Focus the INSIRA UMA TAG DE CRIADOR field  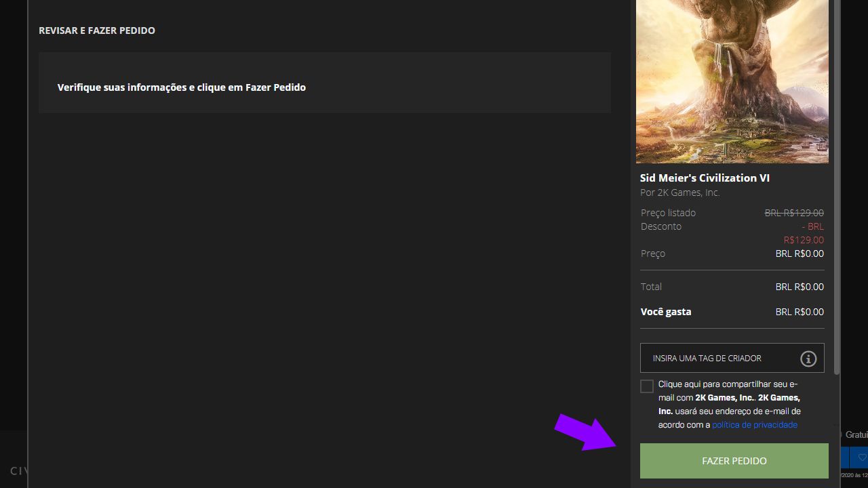pyautogui.click(x=732, y=358)
